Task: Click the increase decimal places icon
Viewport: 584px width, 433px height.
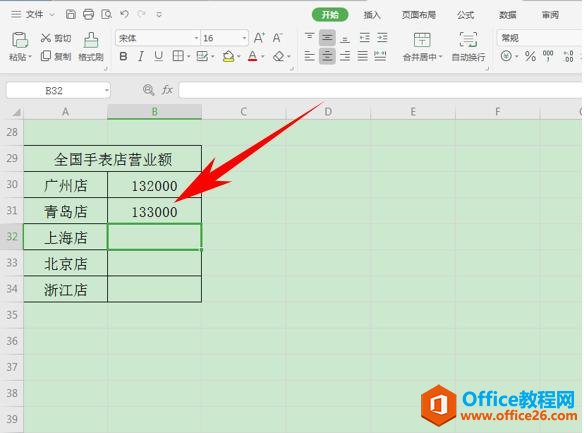Action: pos(568,56)
